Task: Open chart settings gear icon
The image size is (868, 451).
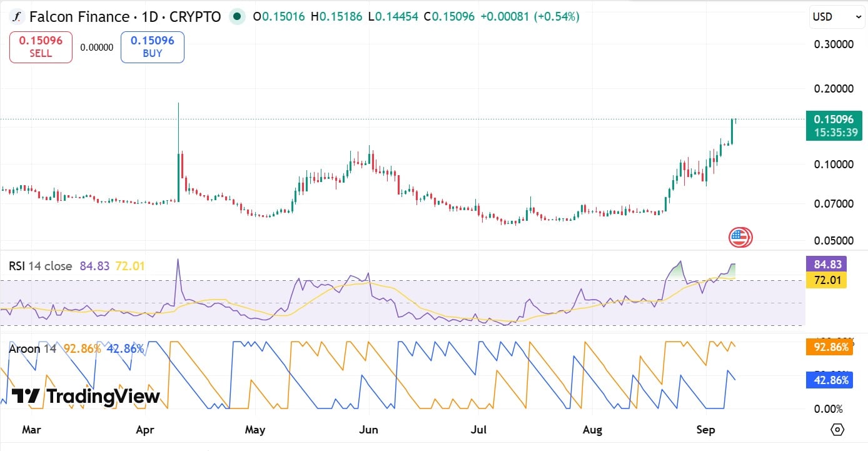Action: click(837, 430)
